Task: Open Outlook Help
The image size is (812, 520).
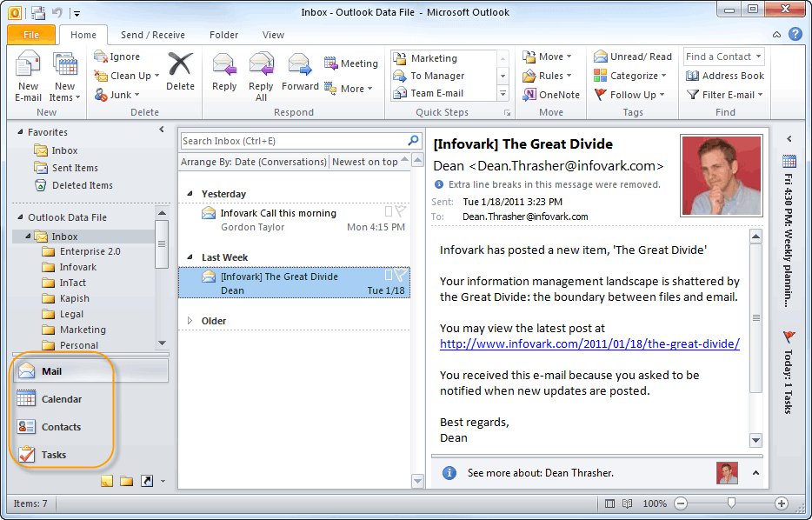Action: (x=795, y=34)
